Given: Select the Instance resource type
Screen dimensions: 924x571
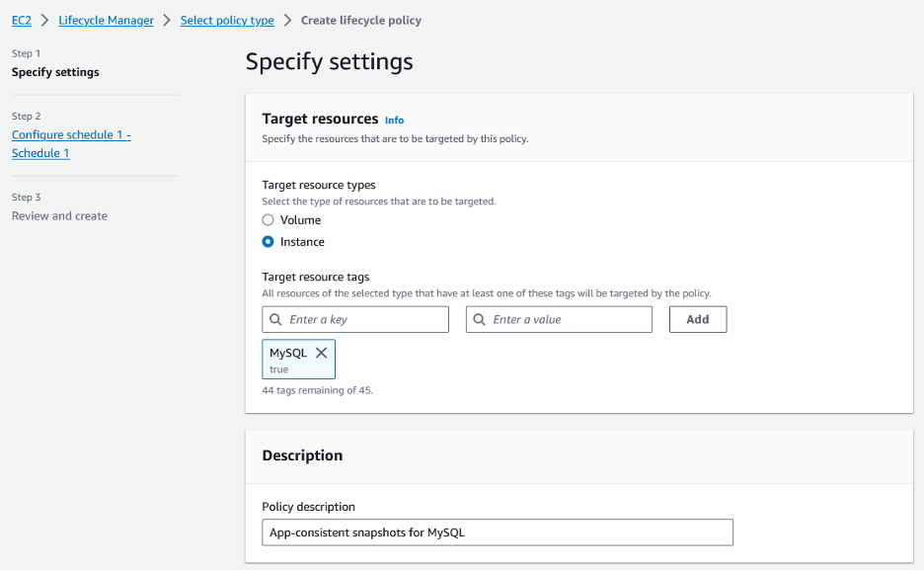Looking at the screenshot, I should tap(267, 241).
